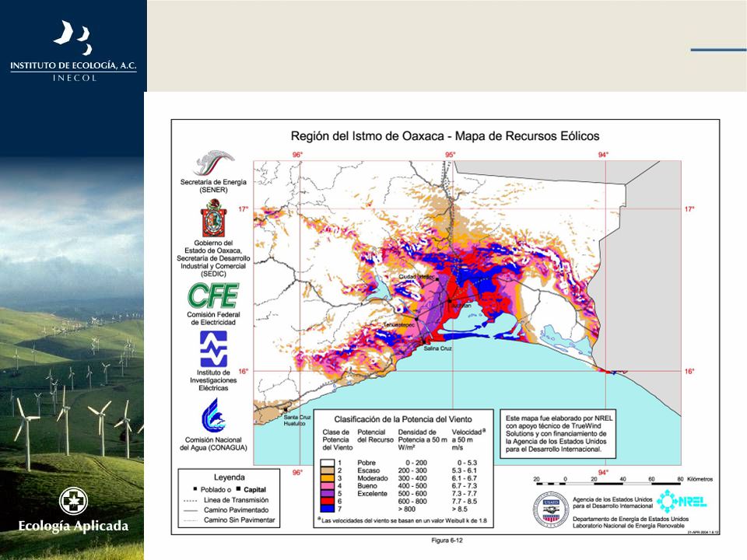The width and height of the screenshot is (747, 560).
Task: Click the SENER eagle logo
Action: click(x=213, y=163)
